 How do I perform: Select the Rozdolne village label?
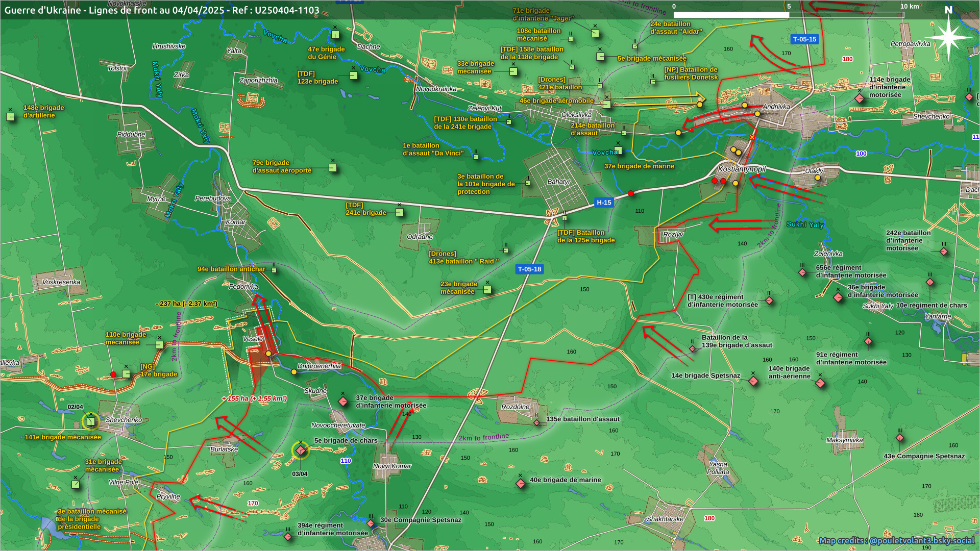(x=515, y=407)
